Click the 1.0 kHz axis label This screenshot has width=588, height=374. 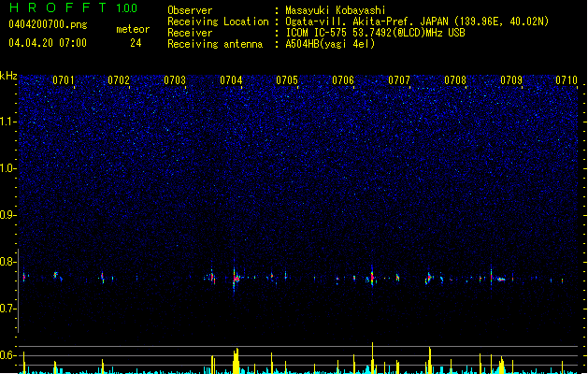tap(8, 168)
